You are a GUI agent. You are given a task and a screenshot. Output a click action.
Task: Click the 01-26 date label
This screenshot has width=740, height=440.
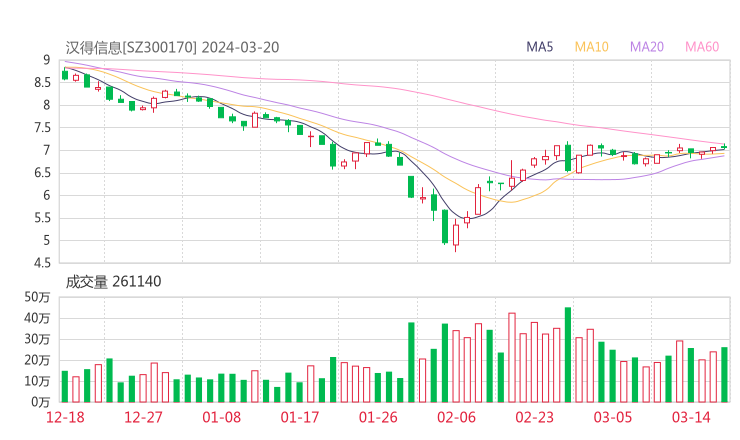tap(378, 417)
